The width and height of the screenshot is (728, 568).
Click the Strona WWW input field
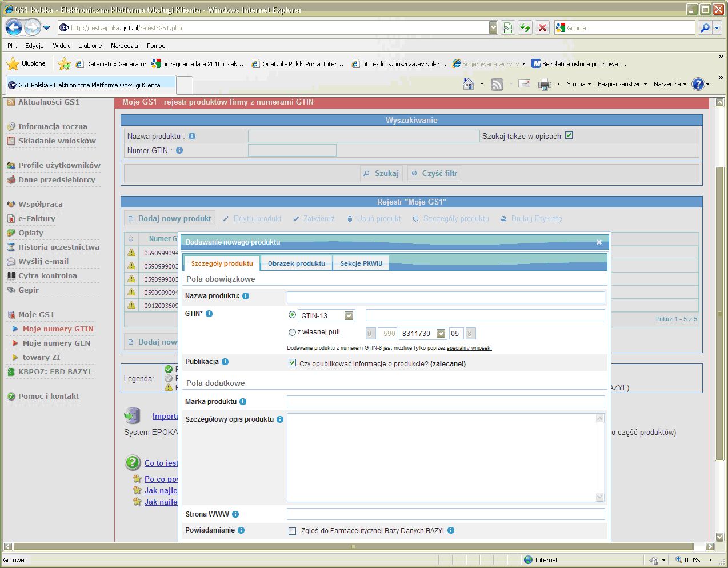point(445,514)
